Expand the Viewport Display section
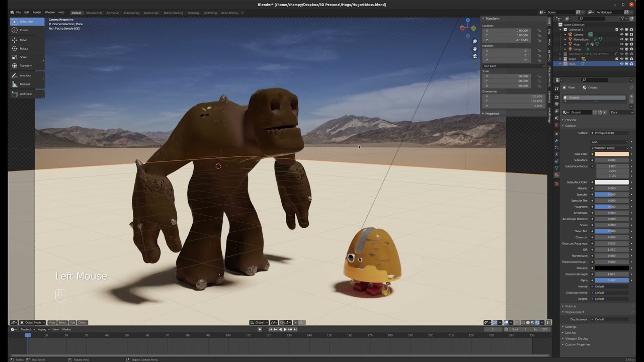This screenshot has height=362, width=644. [x=577, y=338]
